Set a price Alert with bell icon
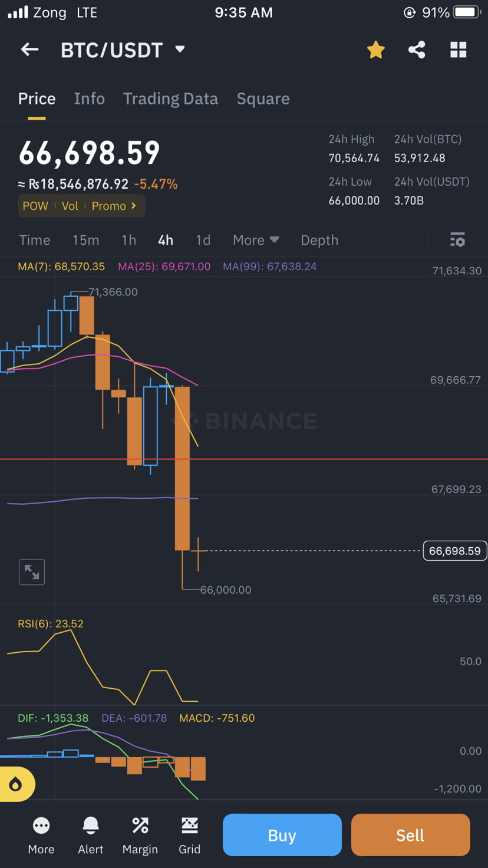 pos(91,836)
